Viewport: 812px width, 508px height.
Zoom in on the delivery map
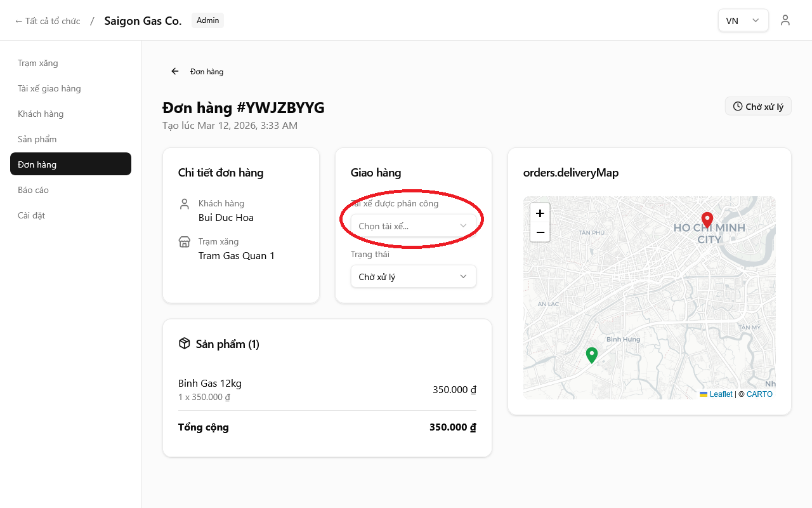(540, 213)
